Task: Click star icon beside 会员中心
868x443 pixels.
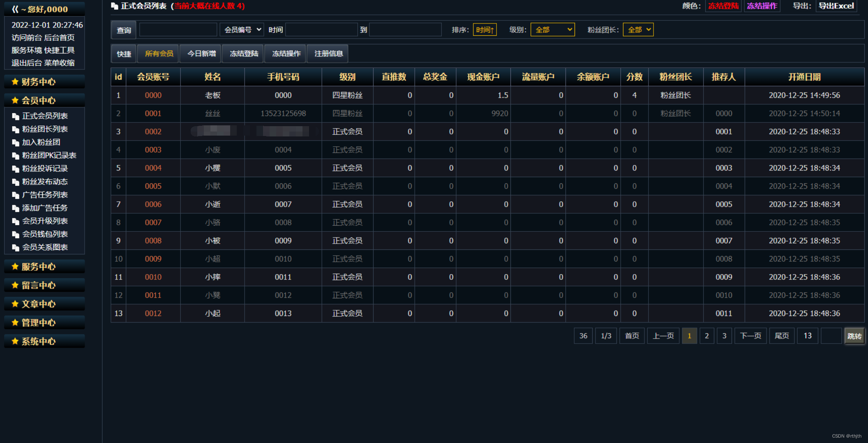Action: tap(15, 100)
